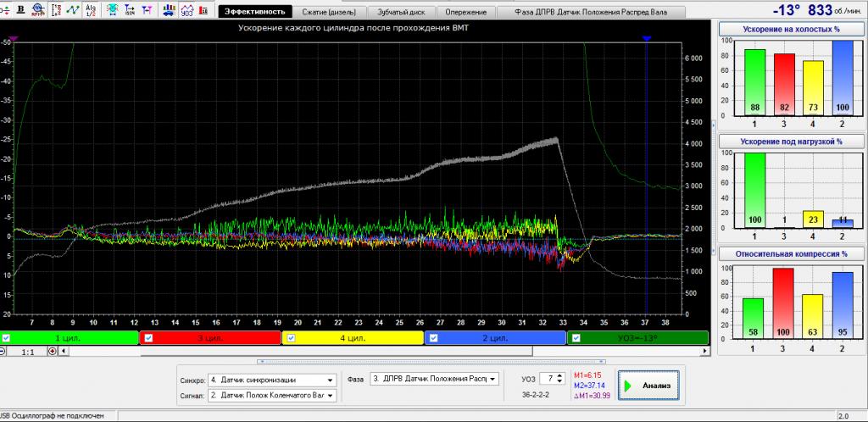Toggle the УОЗ=-13° trace checkbox
This screenshot has width=868, height=422.
point(576,338)
